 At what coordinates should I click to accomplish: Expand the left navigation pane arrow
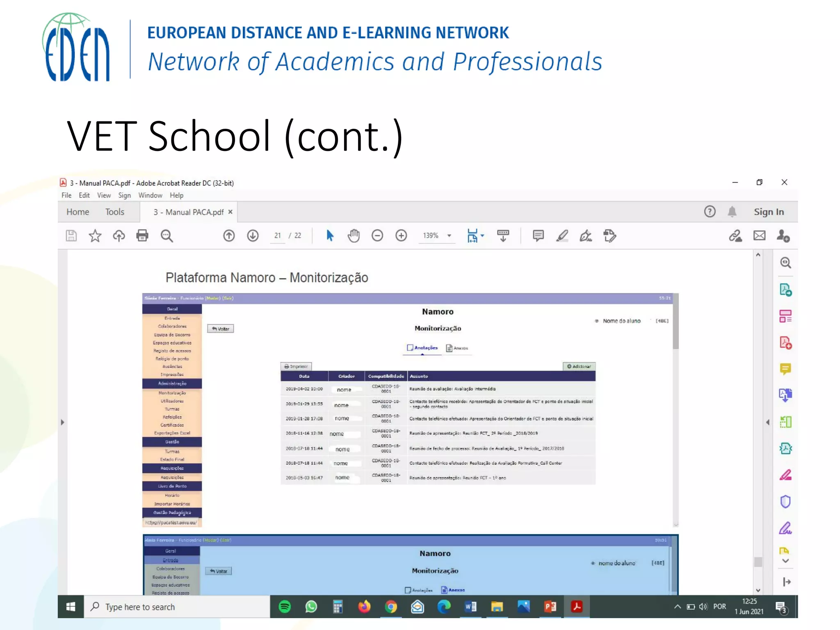(x=62, y=422)
